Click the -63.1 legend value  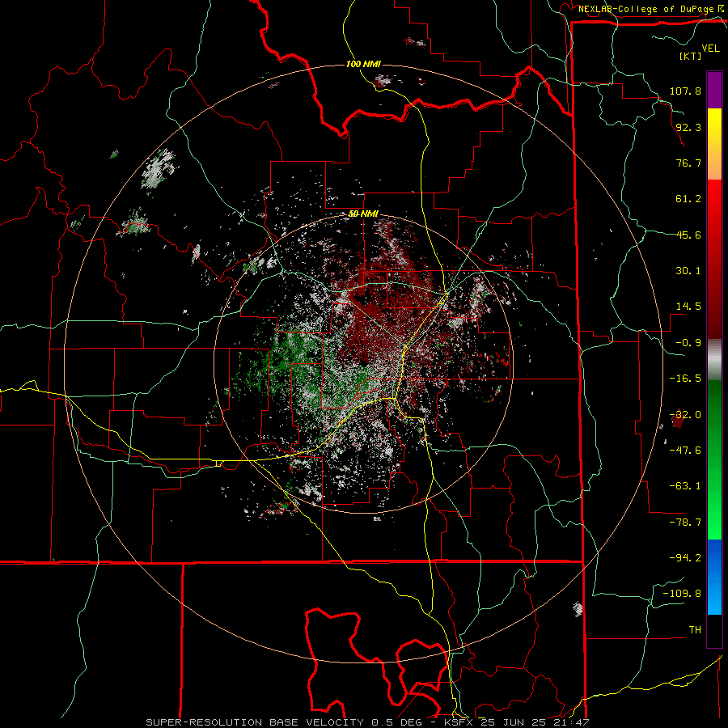tap(685, 486)
